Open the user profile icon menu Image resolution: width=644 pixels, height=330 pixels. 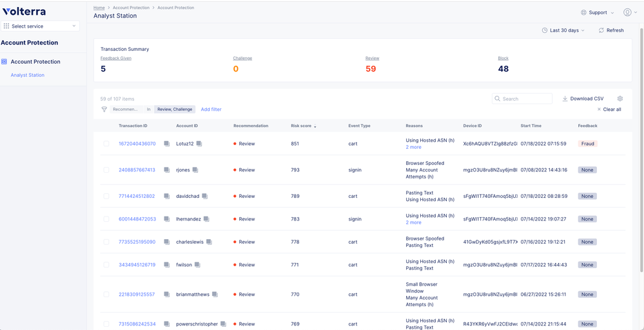tap(627, 12)
